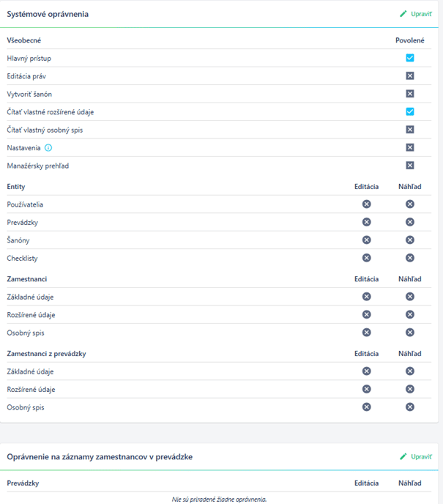
Task: Click Náhľad X icon for Zamestnanci z prevádzky Základné údaje
Action: click(410, 371)
